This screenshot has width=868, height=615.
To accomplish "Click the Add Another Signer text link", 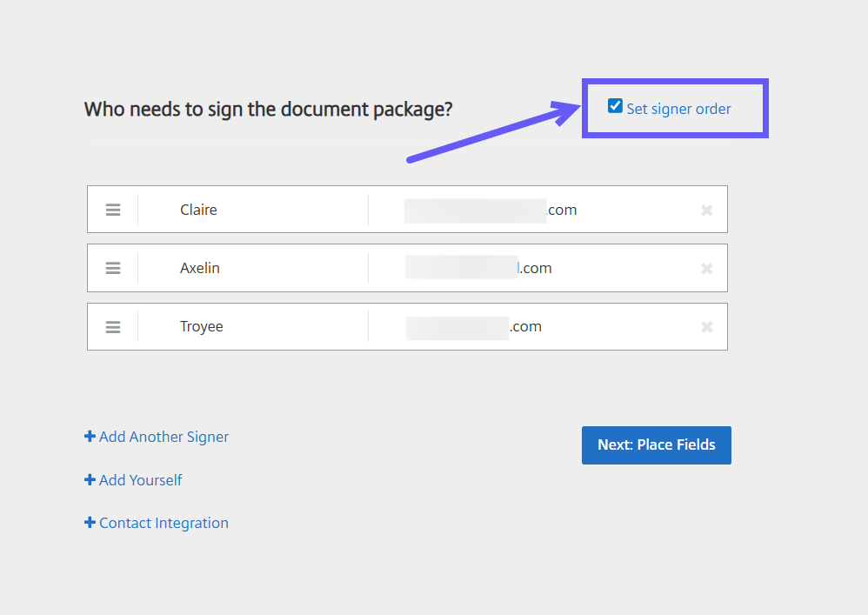I will (164, 437).
